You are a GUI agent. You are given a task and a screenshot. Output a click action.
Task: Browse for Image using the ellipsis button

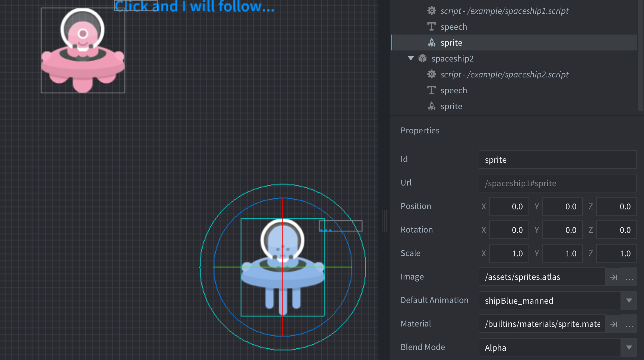pyautogui.click(x=629, y=277)
